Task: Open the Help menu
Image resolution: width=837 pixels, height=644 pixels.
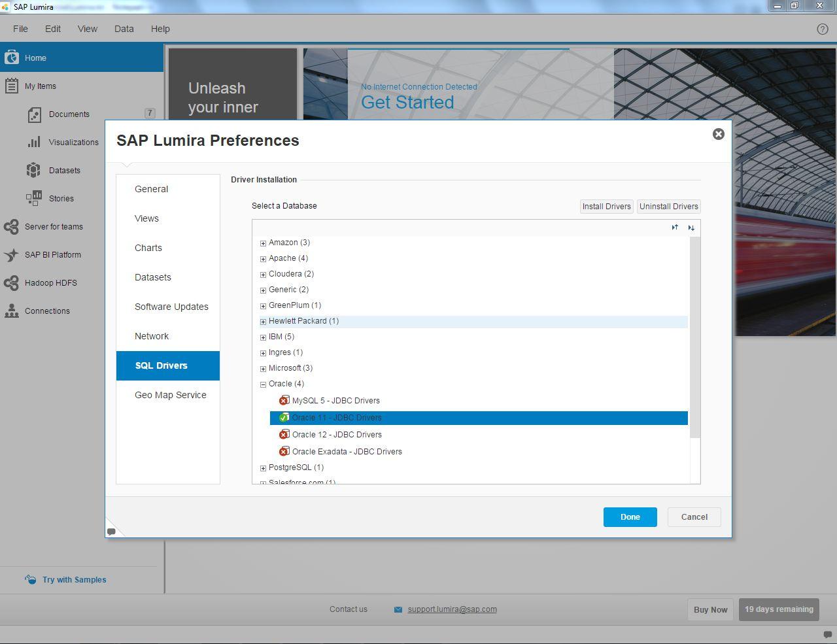Action: point(160,29)
